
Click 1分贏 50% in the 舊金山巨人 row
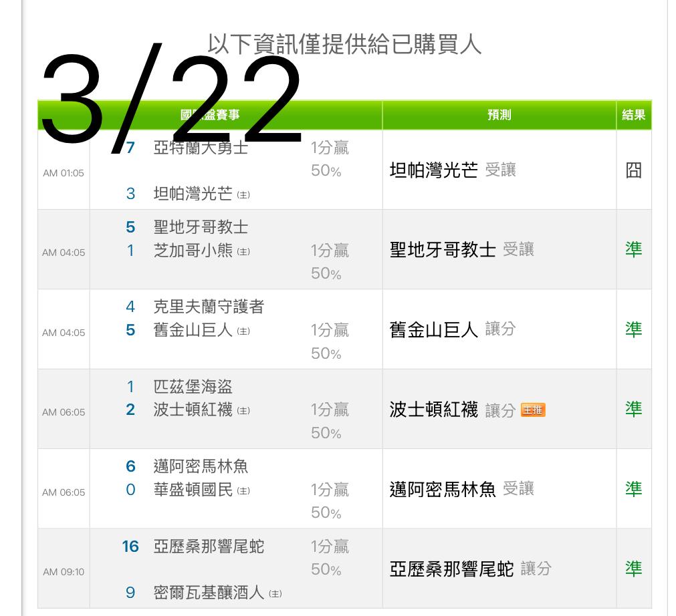[x=330, y=341]
